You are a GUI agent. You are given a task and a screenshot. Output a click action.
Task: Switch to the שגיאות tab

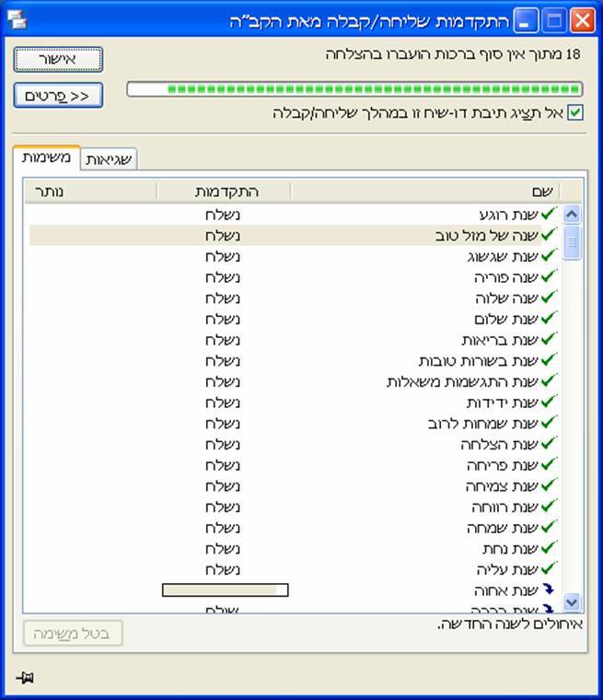click(110, 160)
